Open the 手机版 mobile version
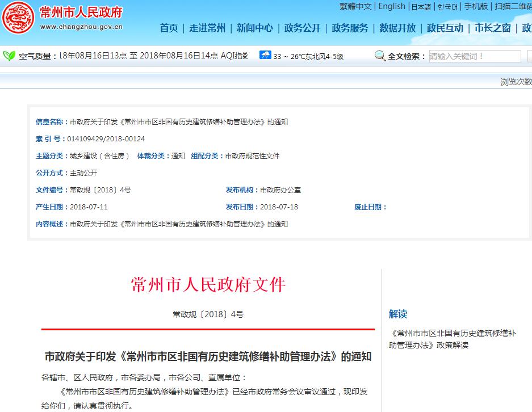The height and width of the screenshot is (412, 532). pos(476,6)
